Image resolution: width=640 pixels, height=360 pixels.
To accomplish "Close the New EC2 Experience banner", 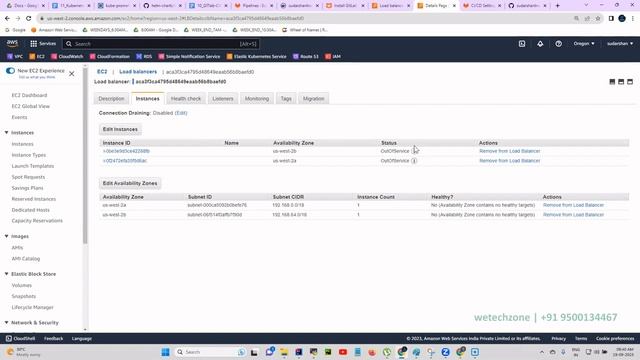I will tap(71, 73).
